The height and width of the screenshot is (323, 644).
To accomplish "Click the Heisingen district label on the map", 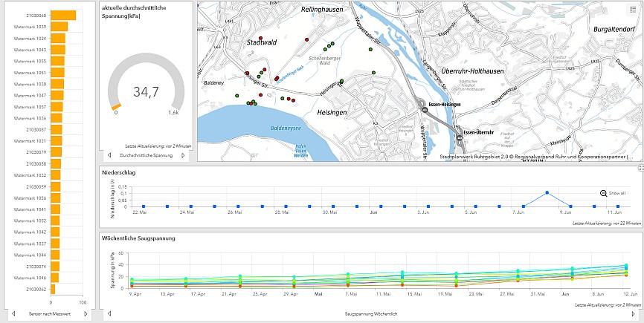I will point(332,112).
